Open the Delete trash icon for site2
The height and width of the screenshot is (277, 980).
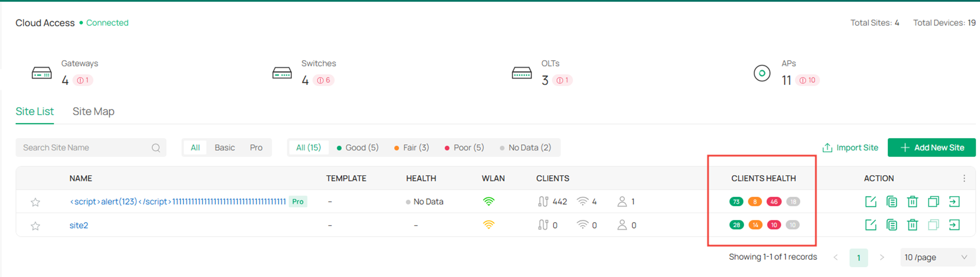pyautogui.click(x=913, y=225)
